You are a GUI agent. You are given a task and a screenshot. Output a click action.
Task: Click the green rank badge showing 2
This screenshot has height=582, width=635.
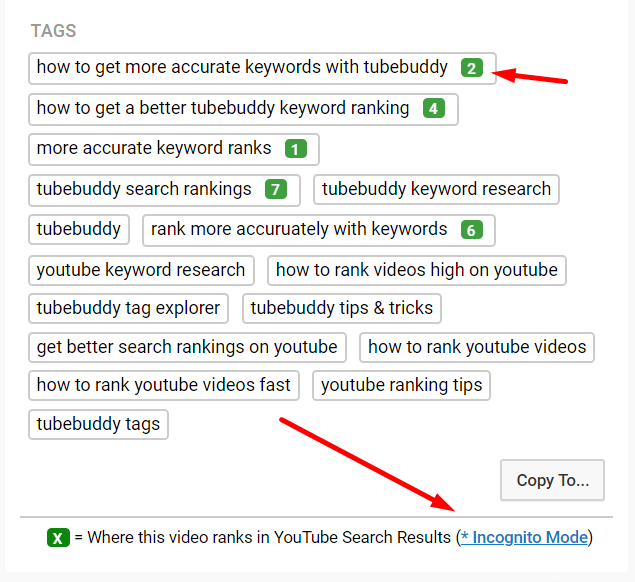tap(472, 68)
